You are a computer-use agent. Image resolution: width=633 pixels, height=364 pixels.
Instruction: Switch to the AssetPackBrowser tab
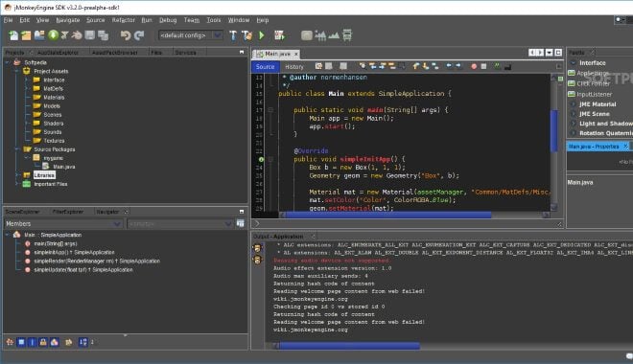pyautogui.click(x=115, y=53)
